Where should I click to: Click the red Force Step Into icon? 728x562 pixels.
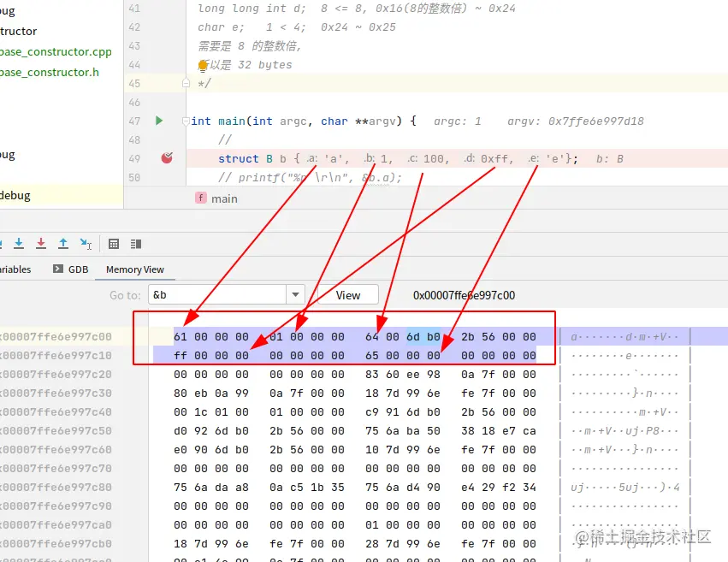point(41,244)
